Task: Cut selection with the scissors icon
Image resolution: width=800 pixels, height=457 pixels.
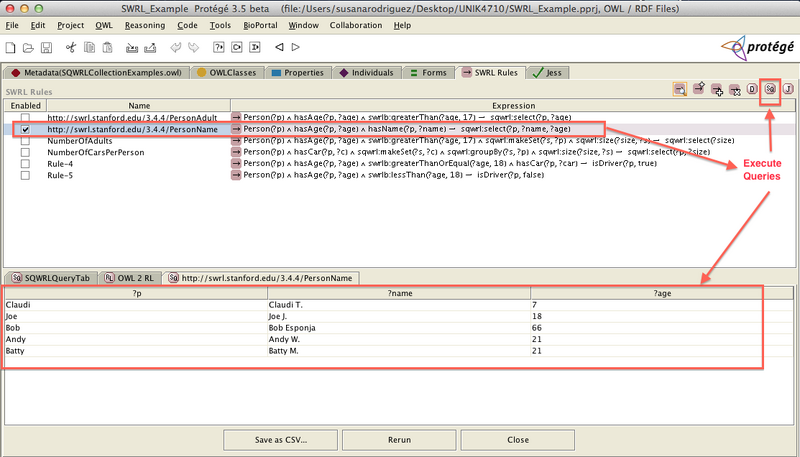Action: 71,47
